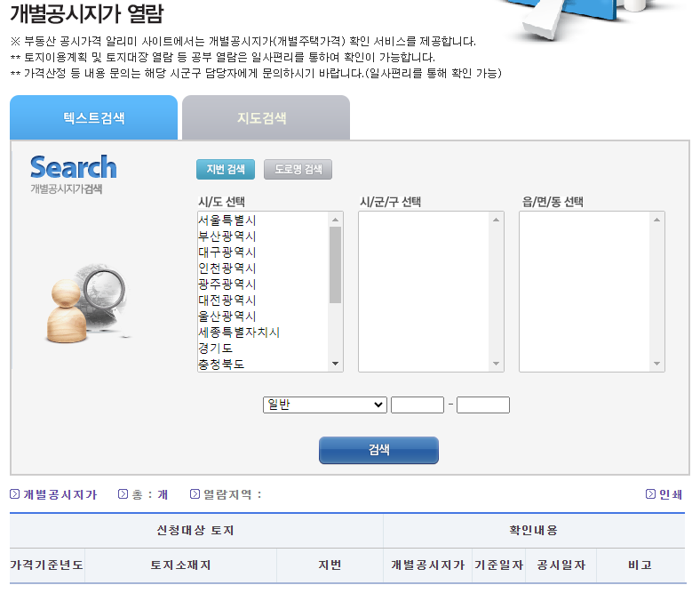Viewport: 700px width, 601px height.
Task: Open the 일반 land type dropdown
Action: click(x=325, y=405)
